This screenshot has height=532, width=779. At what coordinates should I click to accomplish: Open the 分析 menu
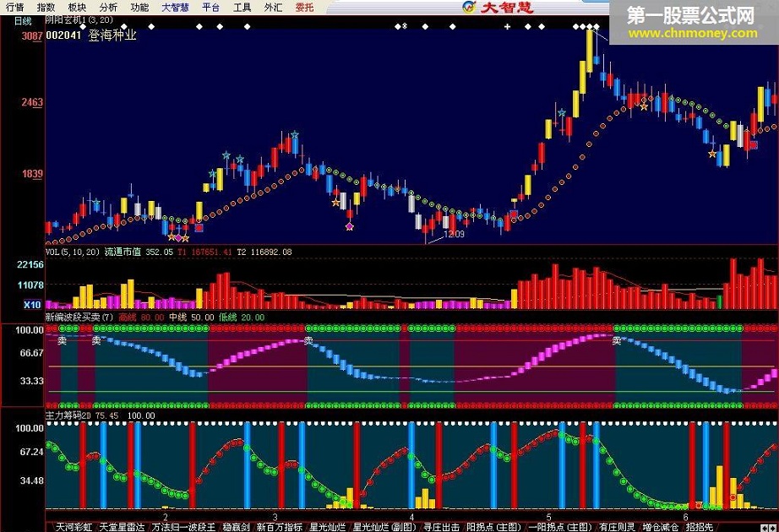pyautogui.click(x=108, y=7)
